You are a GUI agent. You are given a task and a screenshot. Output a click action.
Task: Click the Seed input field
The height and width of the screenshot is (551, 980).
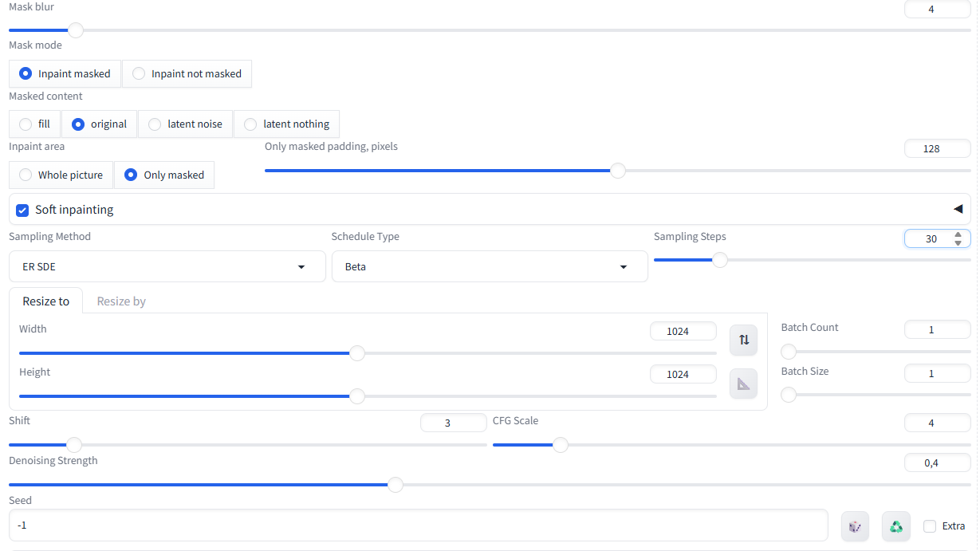coord(419,525)
